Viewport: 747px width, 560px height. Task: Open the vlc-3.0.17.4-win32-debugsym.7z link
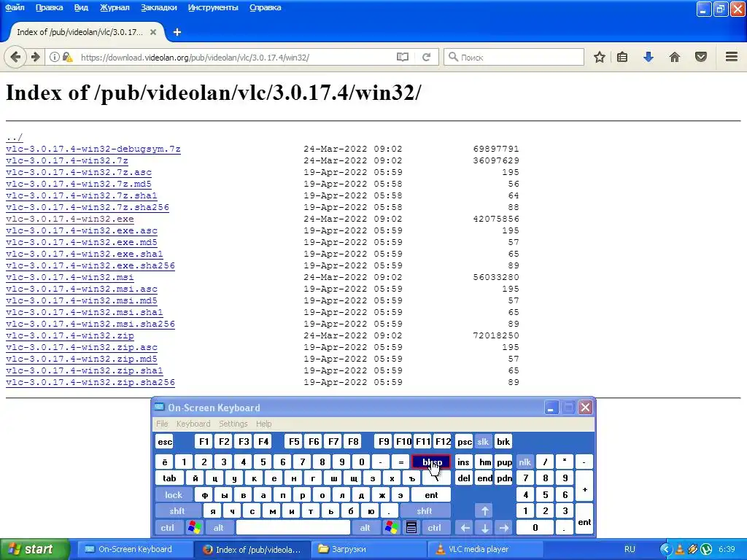(93, 149)
